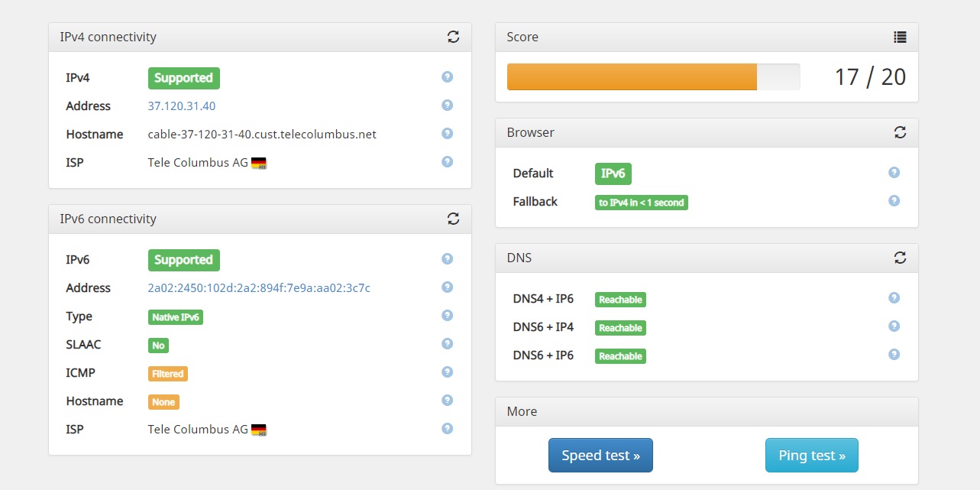Open the IPv4 address 37.120.31.40 link
Screen dimensions: 980x490
coord(182,106)
